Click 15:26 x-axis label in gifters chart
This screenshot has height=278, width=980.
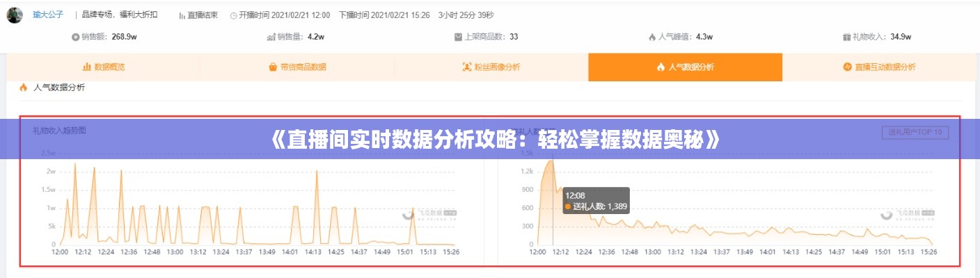coord(929,252)
